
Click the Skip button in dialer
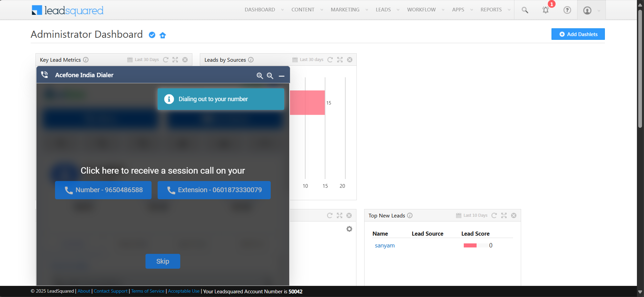[x=163, y=261]
